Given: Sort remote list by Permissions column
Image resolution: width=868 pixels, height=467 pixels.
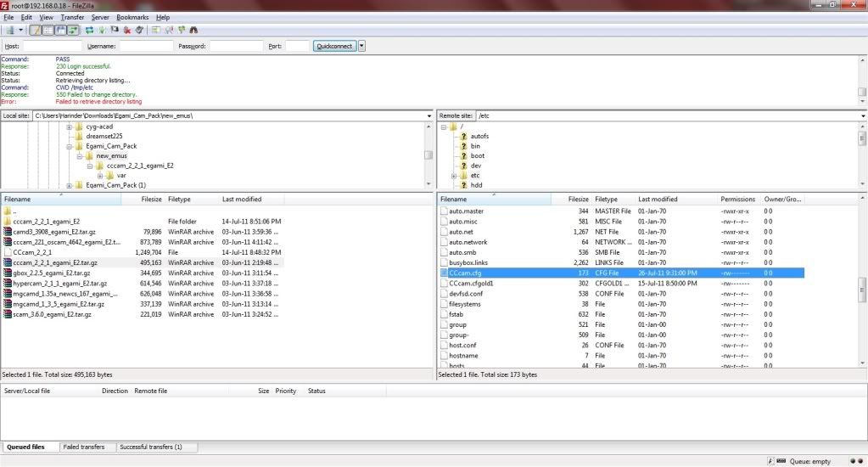Looking at the screenshot, I should pyautogui.click(x=738, y=200).
